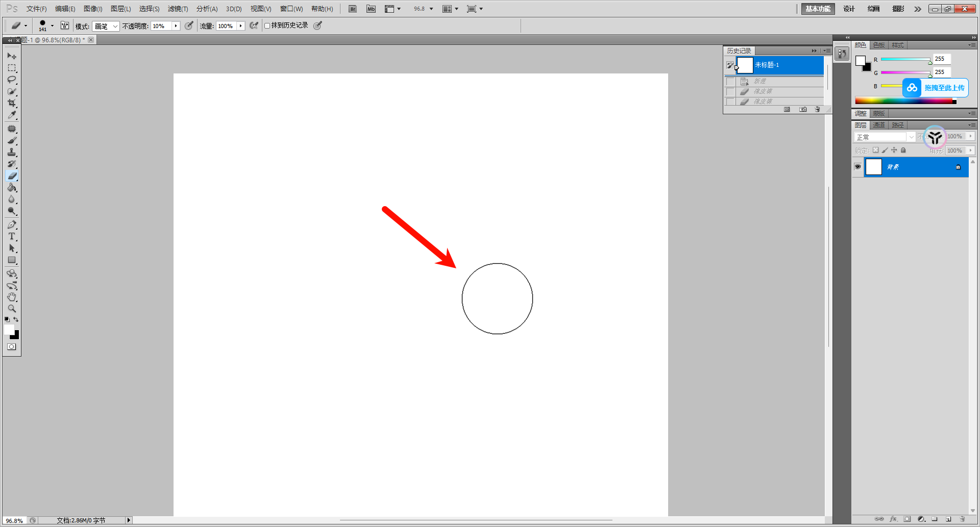Toggle Quick Mask mode
980x527 pixels.
point(12,347)
